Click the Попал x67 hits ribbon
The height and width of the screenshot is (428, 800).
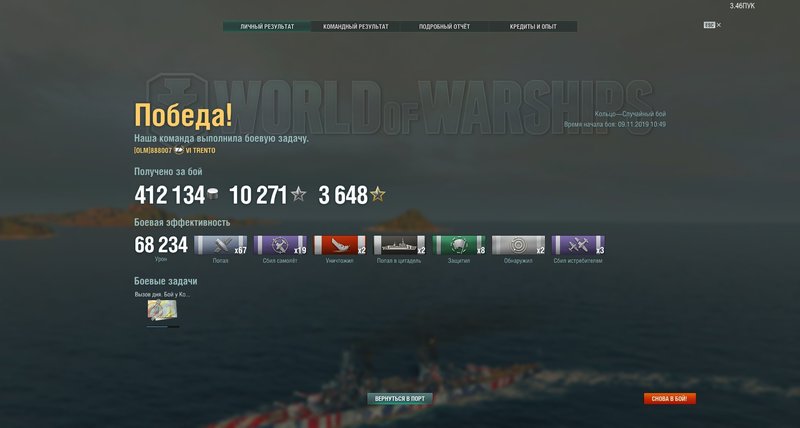[220, 245]
